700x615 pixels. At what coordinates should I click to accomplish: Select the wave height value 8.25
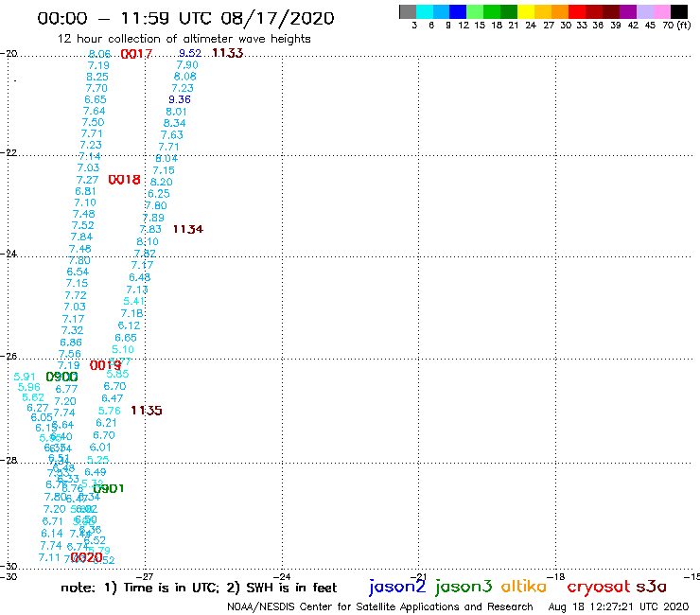[97, 77]
